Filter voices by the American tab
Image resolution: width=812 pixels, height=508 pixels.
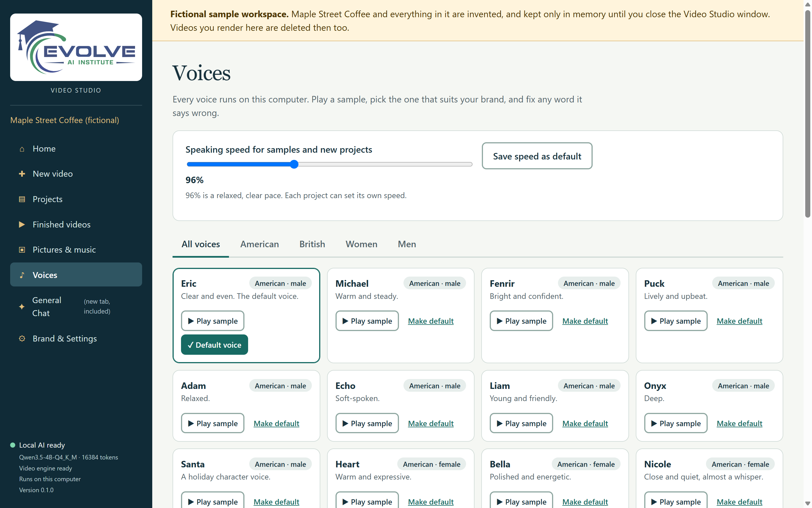[x=259, y=244]
